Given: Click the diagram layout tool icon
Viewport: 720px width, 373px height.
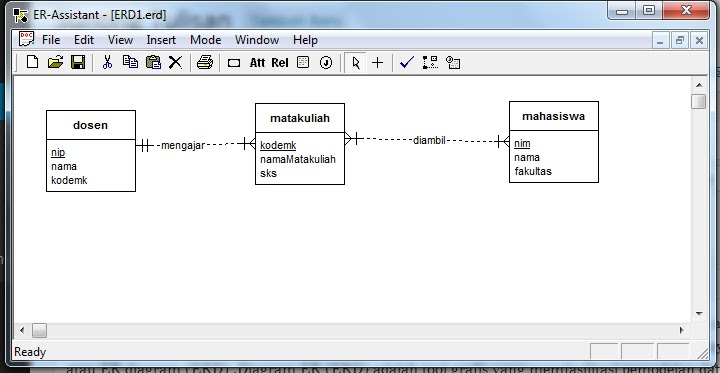Looking at the screenshot, I should point(430,62).
